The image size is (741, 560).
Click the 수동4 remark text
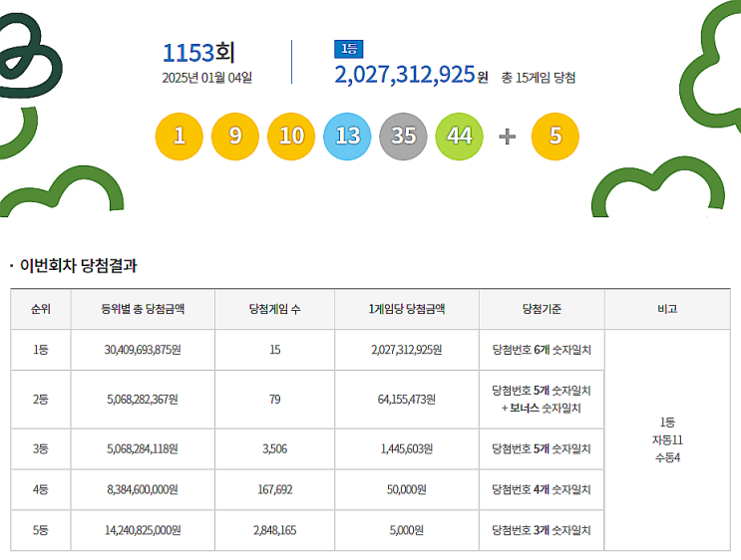point(667,457)
